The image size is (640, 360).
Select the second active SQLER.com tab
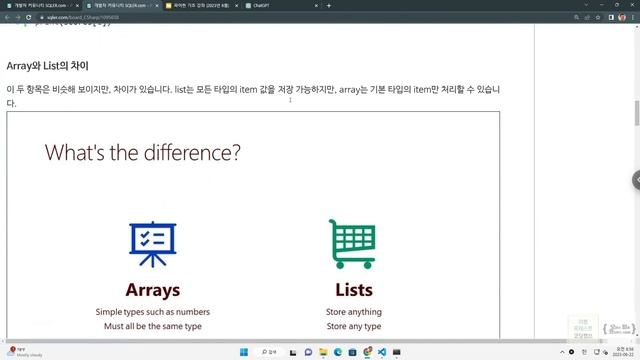pyautogui.click(x=121, y=6)
